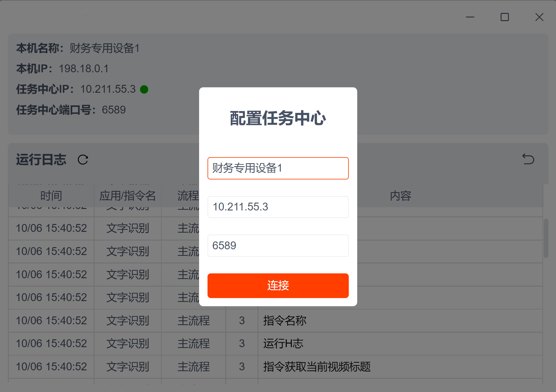Click the 配置任务中心 dialog title
Screen dimensions: 556x392
pyautogui.click(x=278, y=118)
